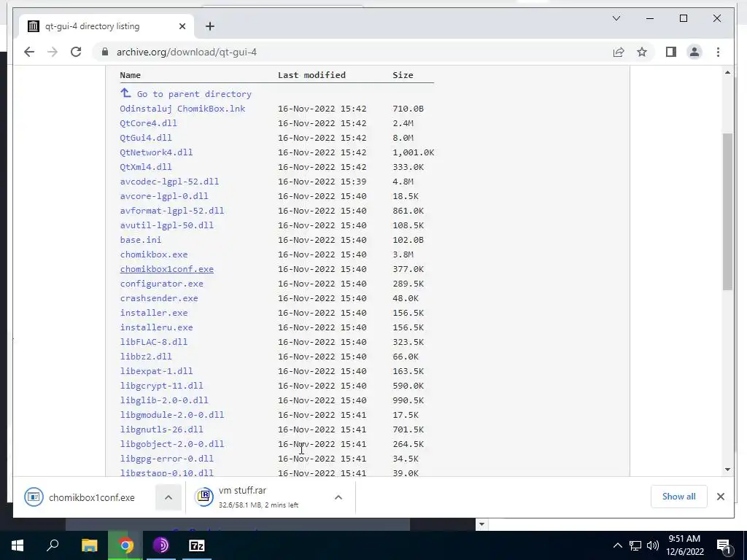Open libgmodule-2.0-0.dll link
The height and width of the screenshot is (560, 747).
pyautogui.click(x=172, y=415)
